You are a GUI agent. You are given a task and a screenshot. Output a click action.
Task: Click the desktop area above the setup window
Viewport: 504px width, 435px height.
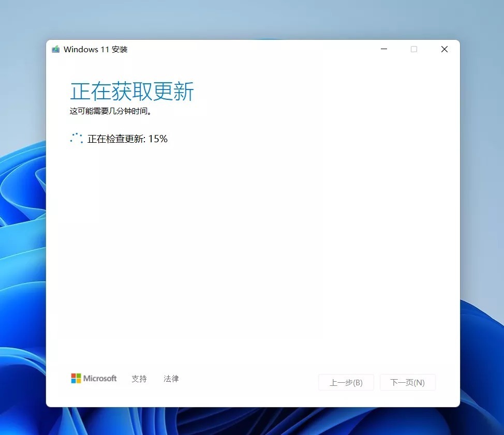248,18
